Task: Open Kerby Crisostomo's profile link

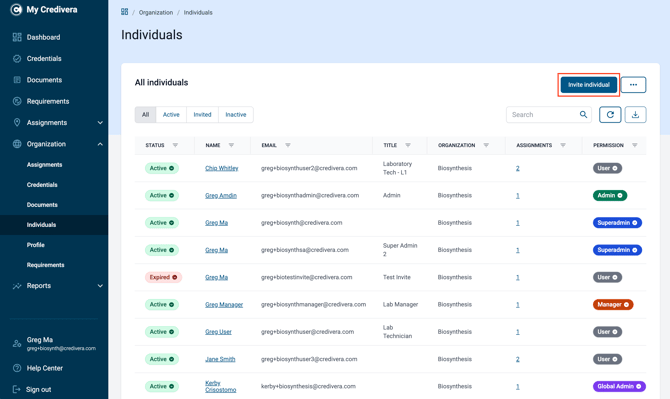Action: (x=220, y=386)
